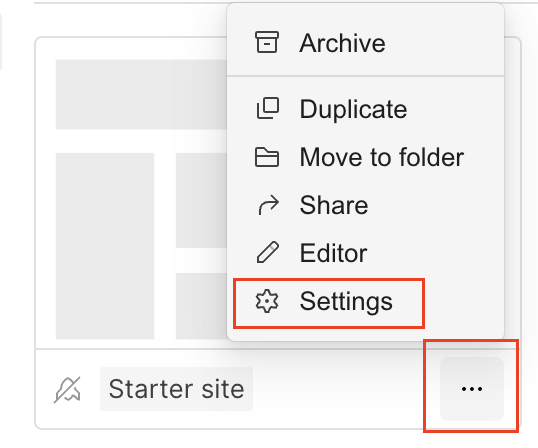This screenshot has width=538, height=448.
Task: Click the crossed-out unpublished status icon
Action: point(68,390)
